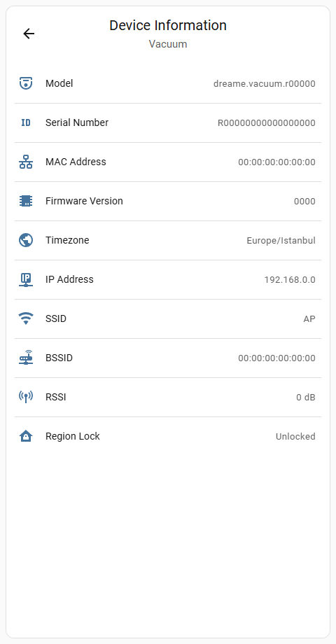Click the 192.168.0.0 IP value
336x644 pixels.
tap(290, 280)
